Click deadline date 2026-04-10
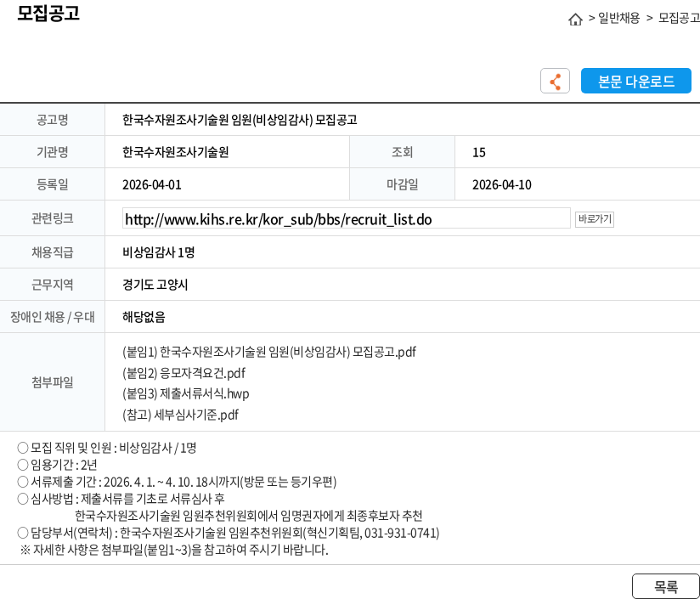This screenshot has height=599, width=700. (x=502, y=184)
